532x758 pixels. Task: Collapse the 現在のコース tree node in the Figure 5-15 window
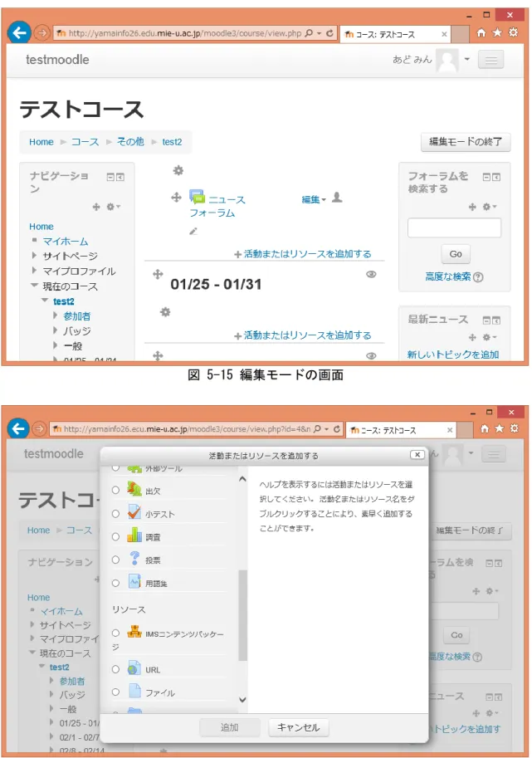34,286
